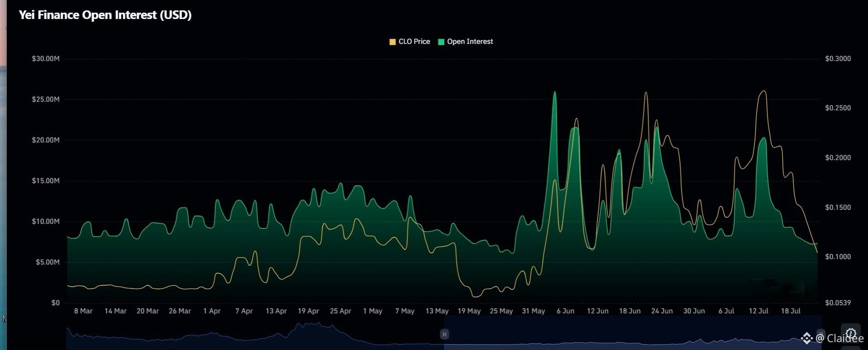
Task: Click the 19 May date label
Action: tap(469, 311)
